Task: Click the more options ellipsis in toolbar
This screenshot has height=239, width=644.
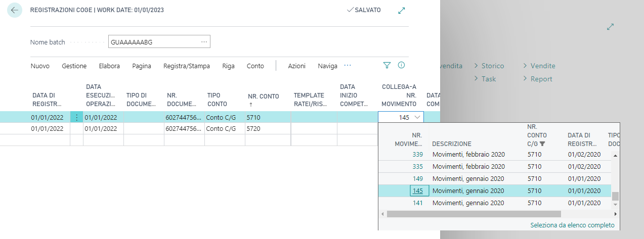Action: point(348,65)
